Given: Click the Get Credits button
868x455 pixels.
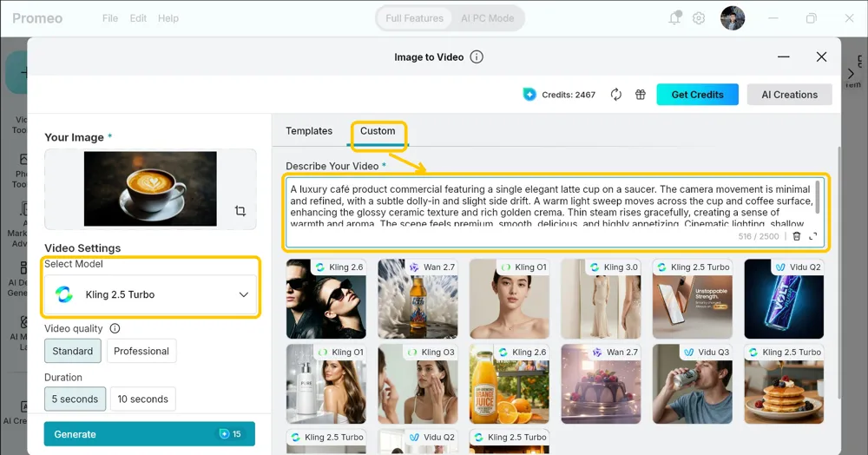Looking at the screenshot, I should coord(698,95).
